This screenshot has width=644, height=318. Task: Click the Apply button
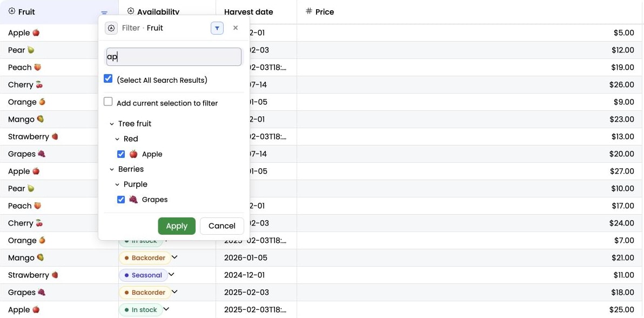(x=177, y=226)
